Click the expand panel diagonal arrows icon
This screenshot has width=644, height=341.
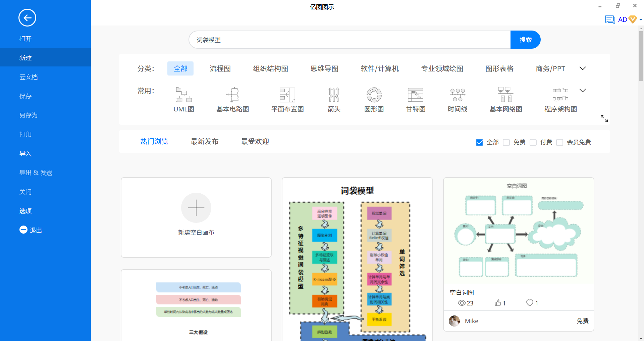[x=604, y=118]
